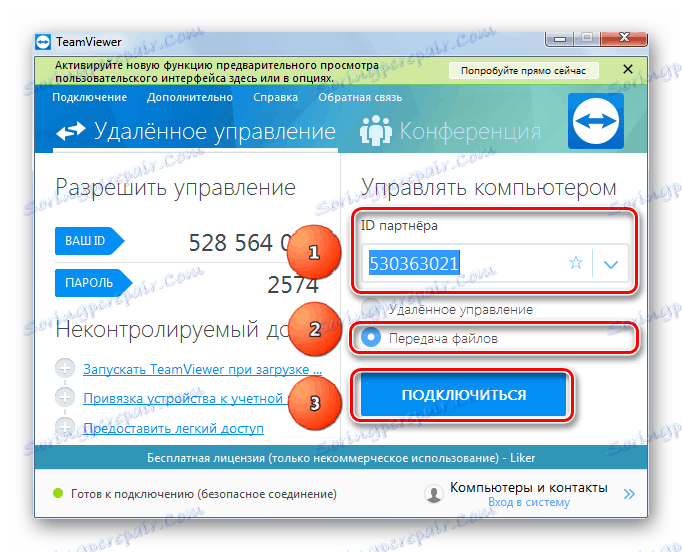Select the Передача файлов radio button
The width and height of the screenshot is (682, 552).
(x=371, y=338)
